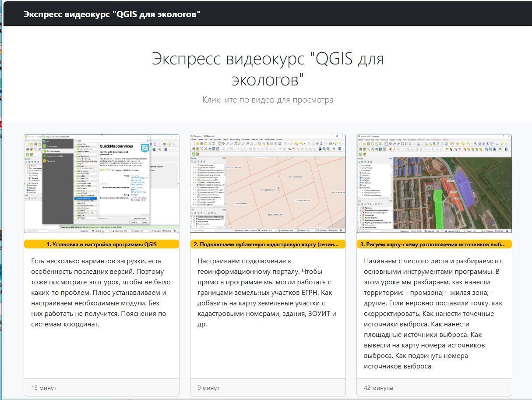Image resolution: width=532 pixels, height=400 pixels.
Task: Click the '13 минут' duration footer
Action: [x=44, y=388]
